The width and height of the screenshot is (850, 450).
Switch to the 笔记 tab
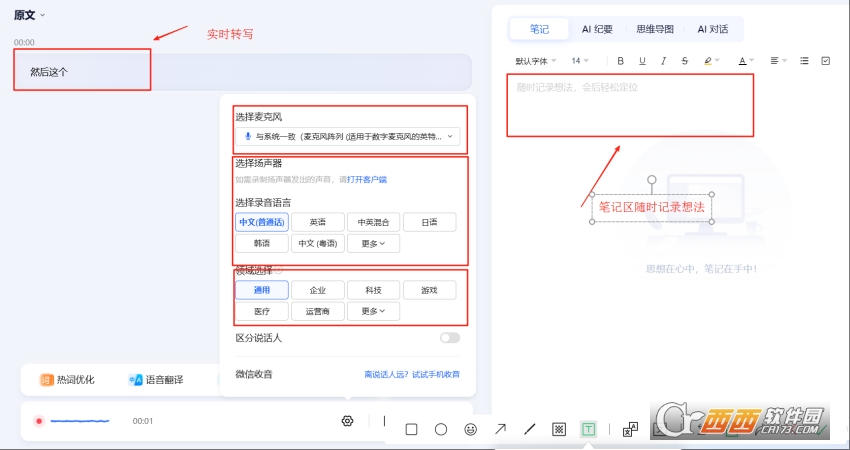(539, 29)
